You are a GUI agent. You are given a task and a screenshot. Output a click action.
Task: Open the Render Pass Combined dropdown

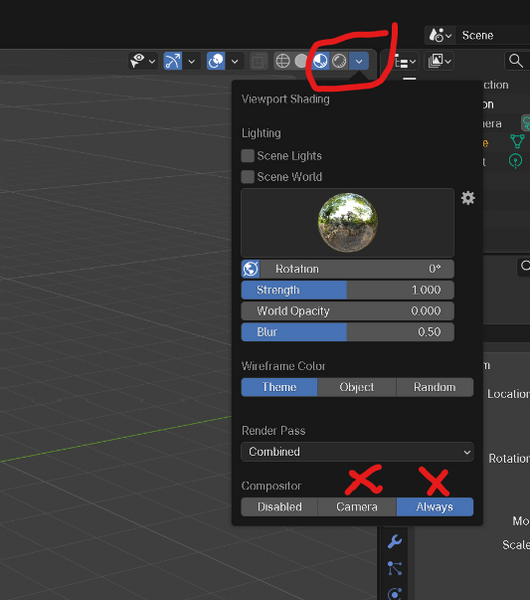click(357, 452)
